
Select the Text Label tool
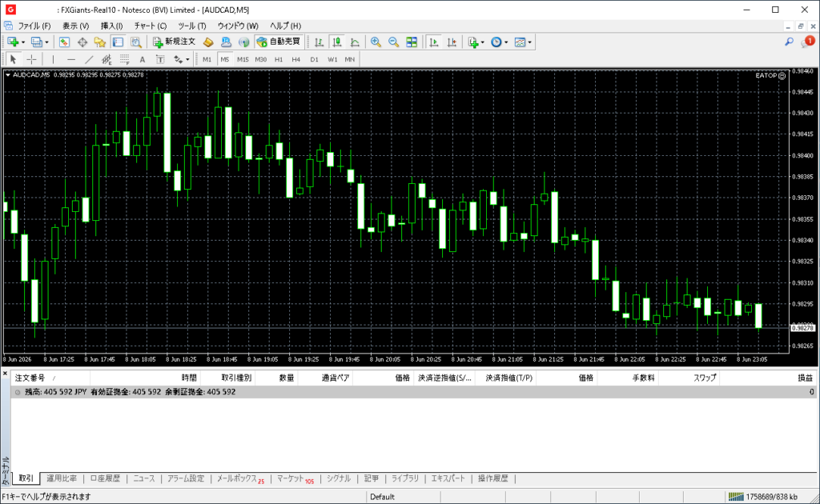tap(160, 59)
